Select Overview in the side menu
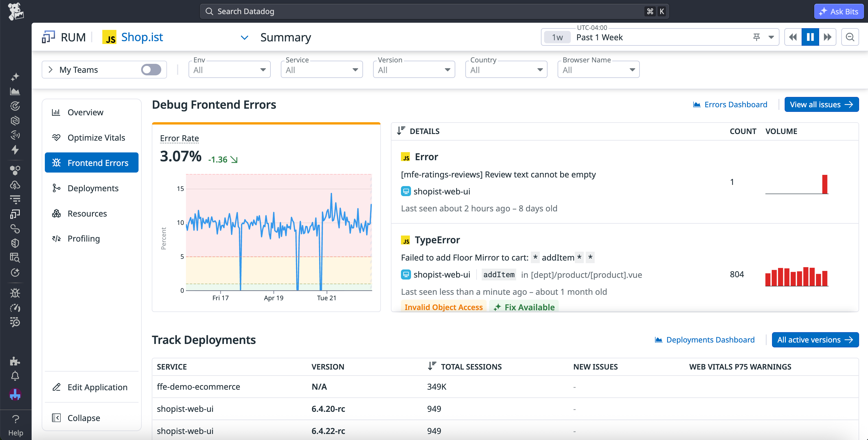Viewport: 868px width, 440px height. point(92,112)
